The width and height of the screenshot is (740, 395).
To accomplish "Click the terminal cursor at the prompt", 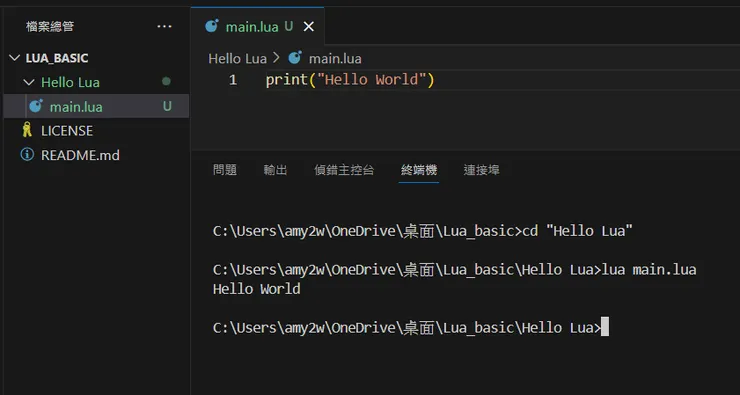I will pyautogui.click(x=605, y=327).
